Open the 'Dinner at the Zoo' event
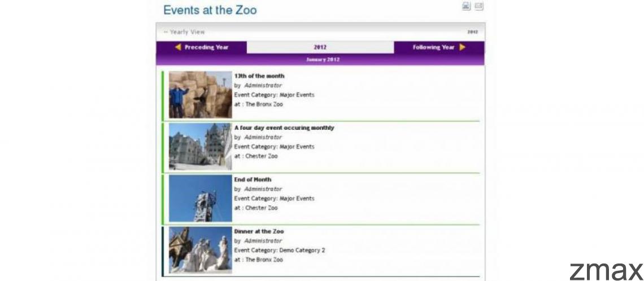The height and width of the screenshot is (281, 644). (259, 231)
